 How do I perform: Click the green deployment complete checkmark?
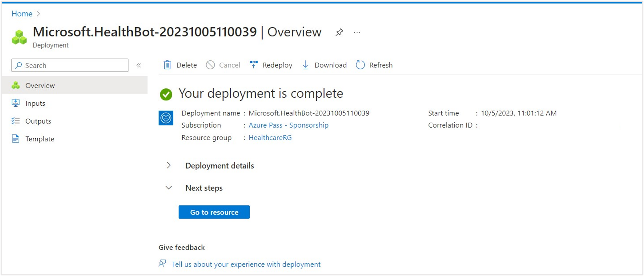(166, 94)
